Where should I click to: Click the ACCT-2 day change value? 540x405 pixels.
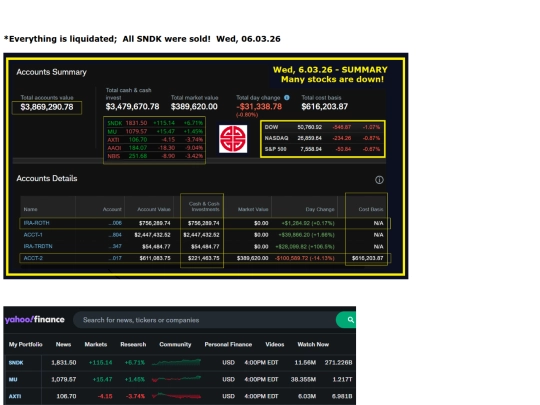304,258
